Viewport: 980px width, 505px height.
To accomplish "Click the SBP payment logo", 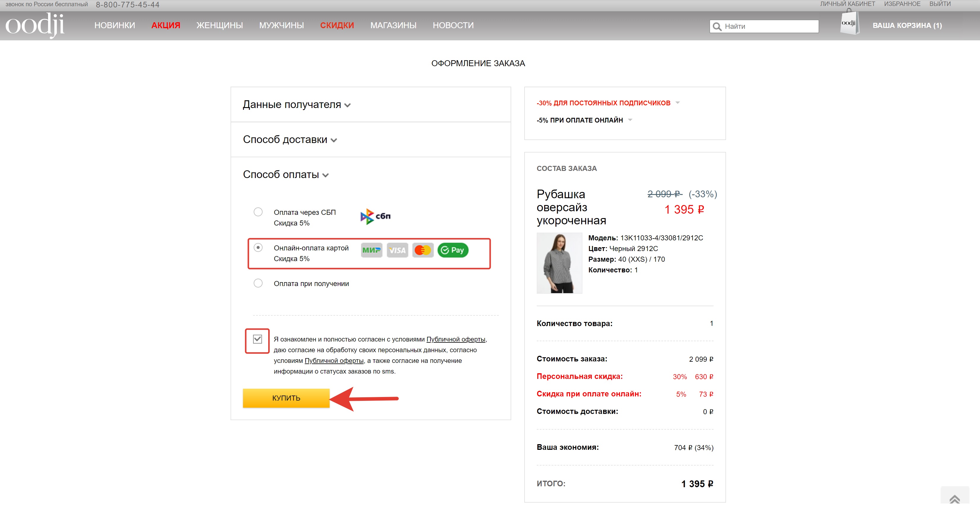I will 375,216.
